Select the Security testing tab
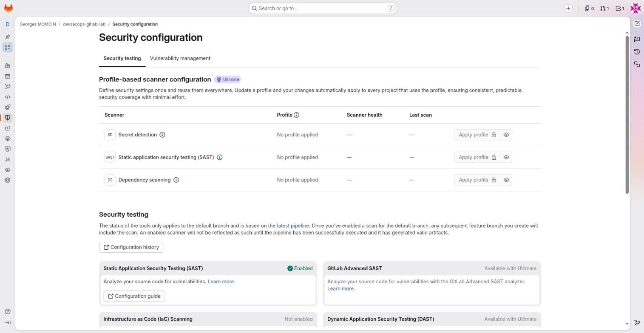The height and width of the screenshot is (333, 644). pyautogui.click(x=122, y=58)
